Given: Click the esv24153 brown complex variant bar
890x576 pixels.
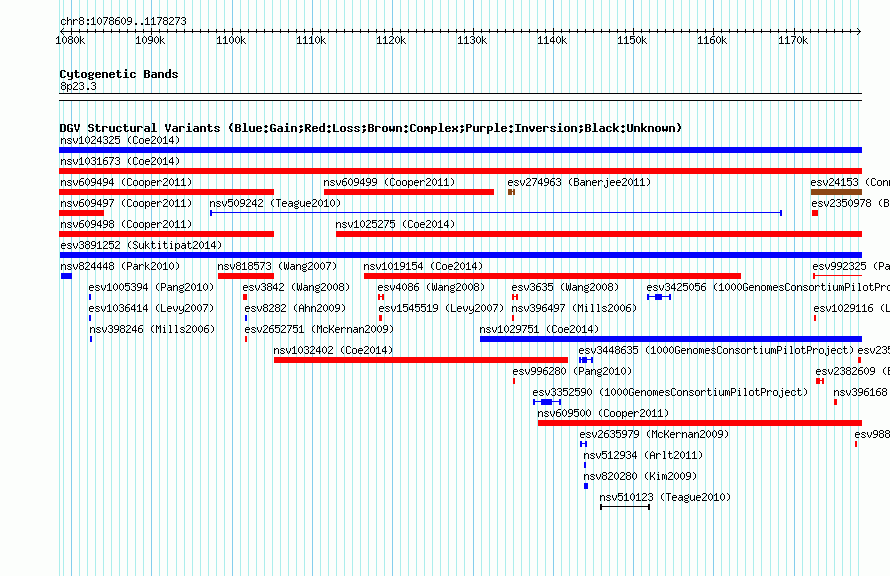Looking at the screenshot, I should (837, 192).
